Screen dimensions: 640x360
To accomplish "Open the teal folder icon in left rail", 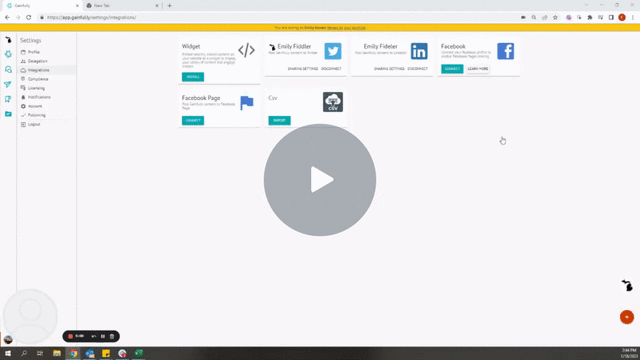I will pyautogui.click(x=8, y=114).
